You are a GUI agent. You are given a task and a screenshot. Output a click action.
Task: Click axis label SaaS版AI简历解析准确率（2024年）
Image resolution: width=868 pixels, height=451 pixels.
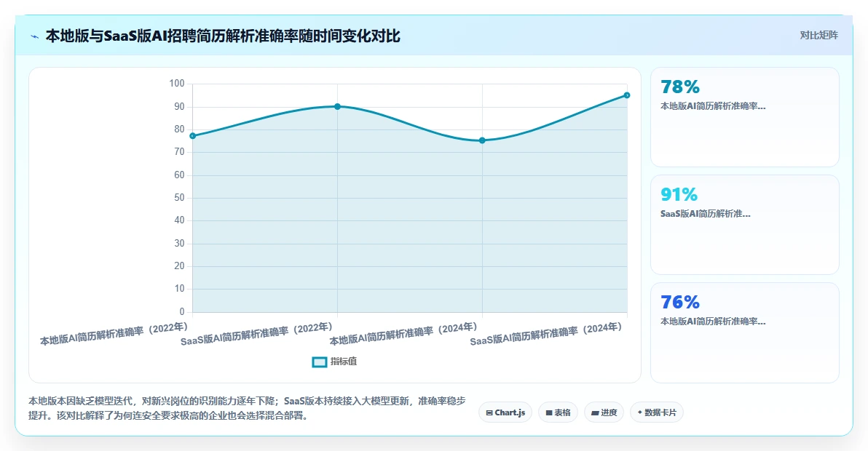pos(547,334)
